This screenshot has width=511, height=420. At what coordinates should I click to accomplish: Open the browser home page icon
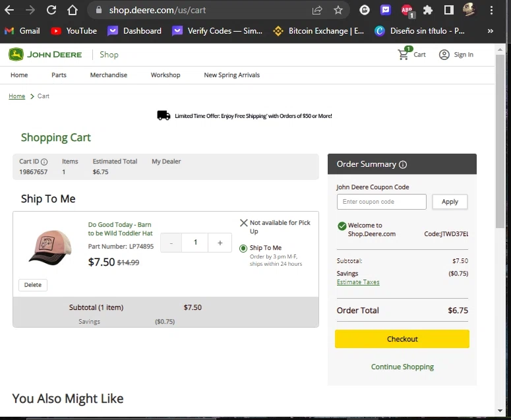coord(73,10)
